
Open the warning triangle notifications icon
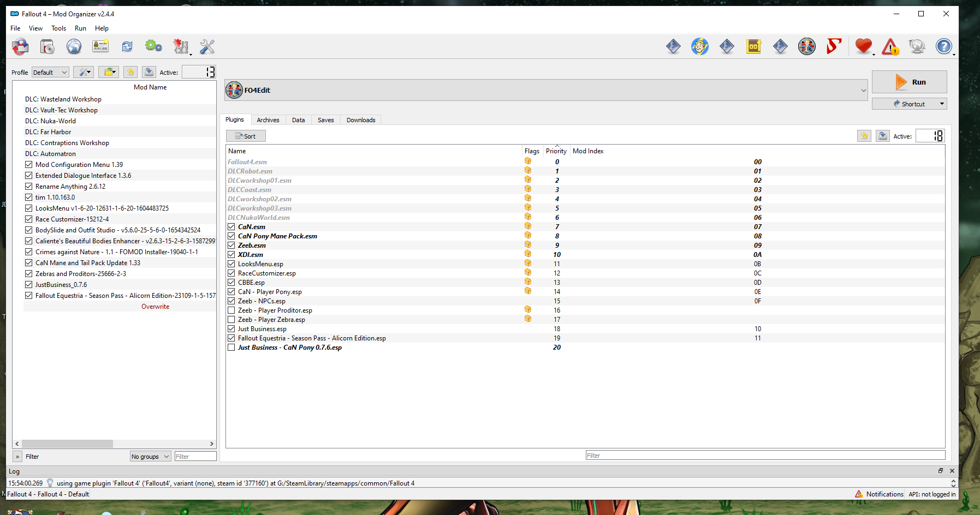(x=890, y=47)
